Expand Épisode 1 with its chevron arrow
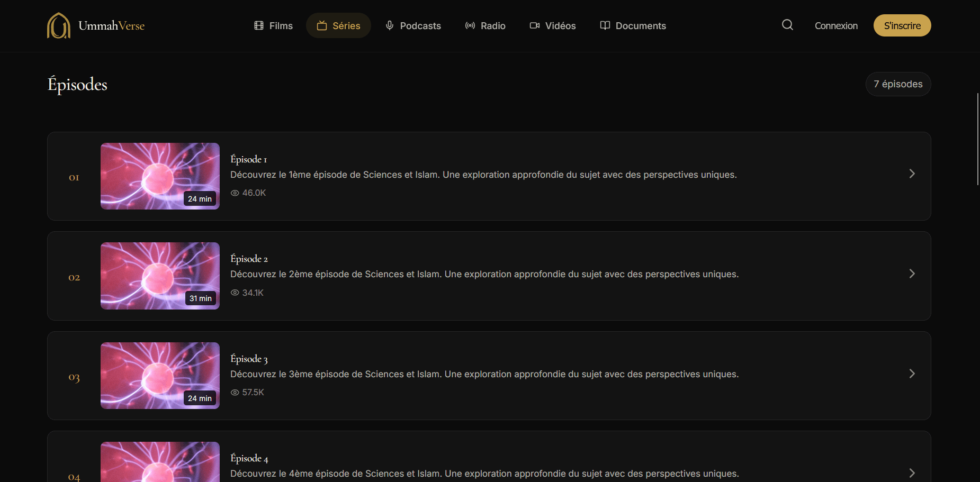 912,174
